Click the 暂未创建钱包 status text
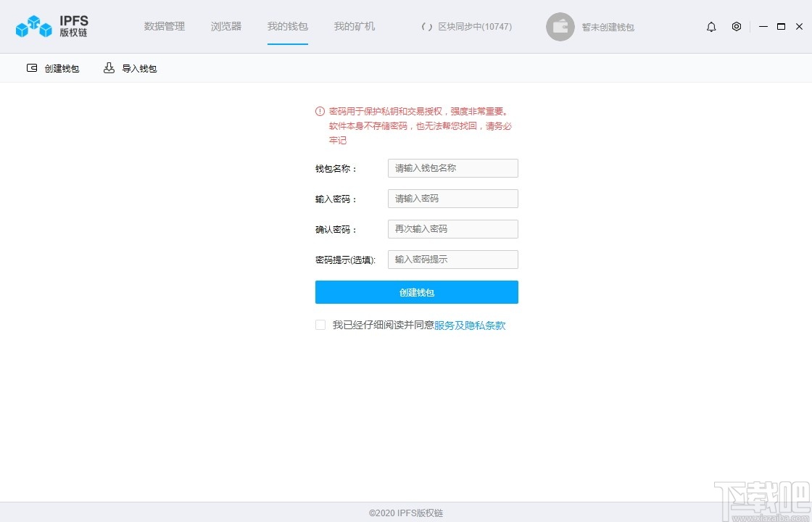 609,27
